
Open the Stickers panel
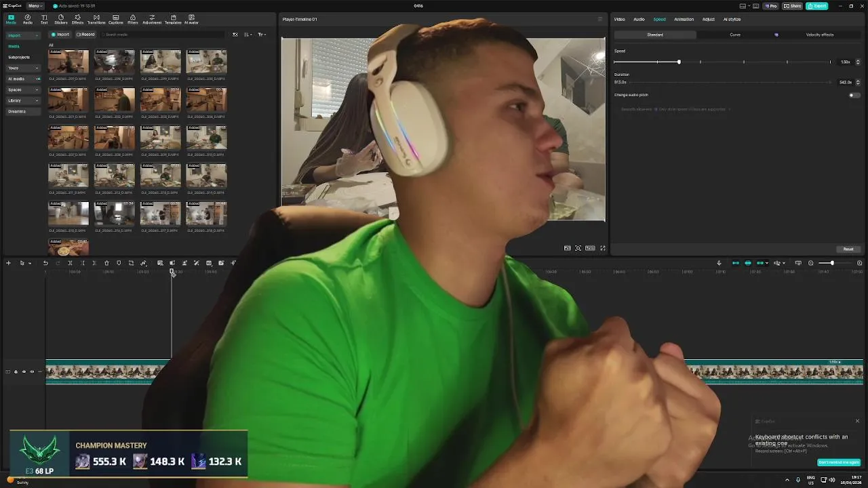[x=61, y=19]
